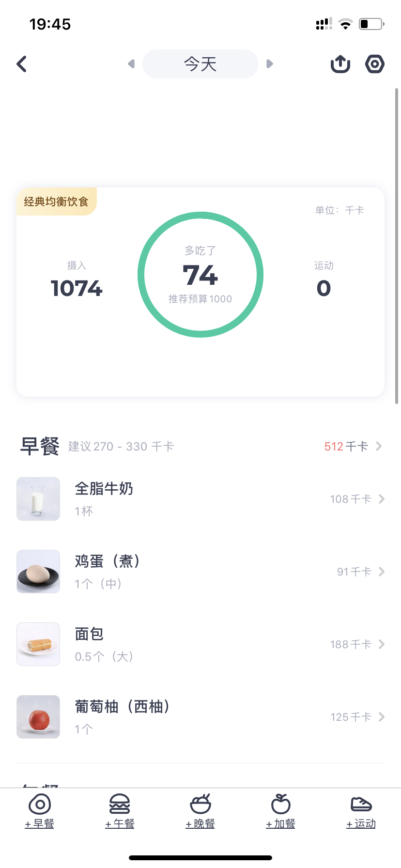The width and height of the screenshot is (401, 868).
Task: Select the 面包 food entry
Action: [194, 644]
